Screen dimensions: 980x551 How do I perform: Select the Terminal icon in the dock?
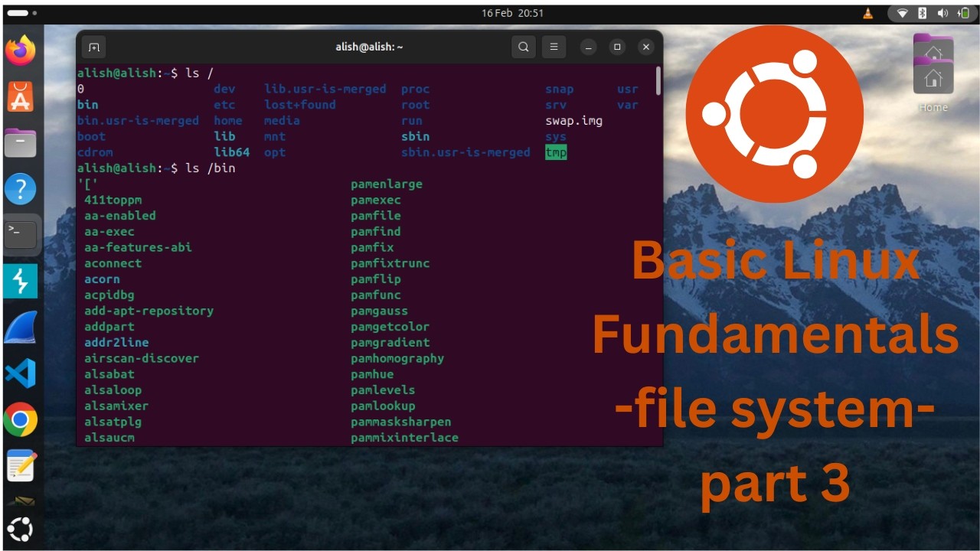[21, 235]
